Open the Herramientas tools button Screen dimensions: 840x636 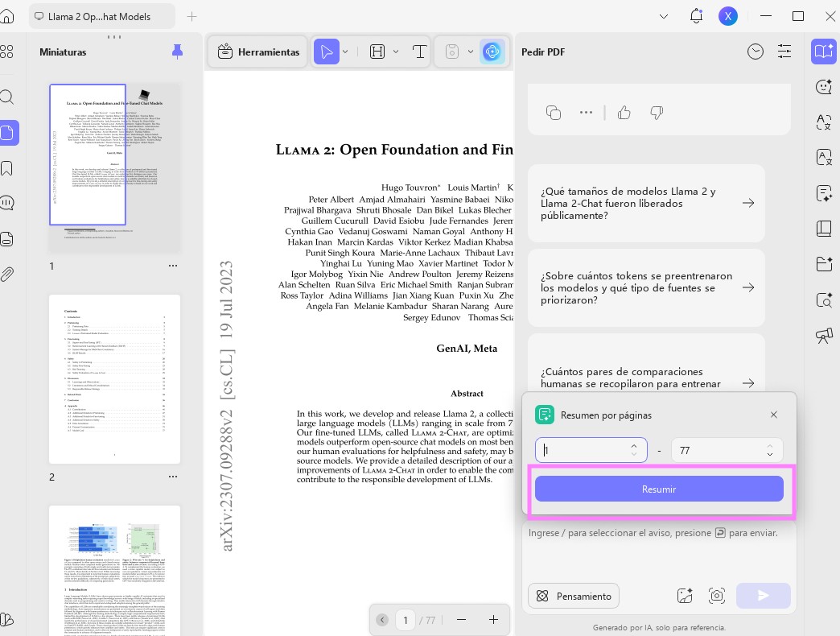[x=258, y=52]
